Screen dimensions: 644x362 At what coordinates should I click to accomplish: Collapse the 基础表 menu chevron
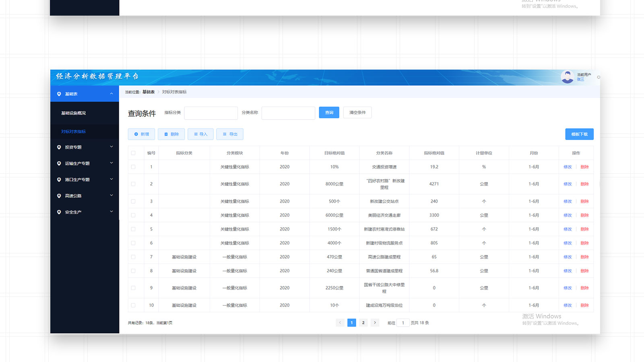pos(111,94)
